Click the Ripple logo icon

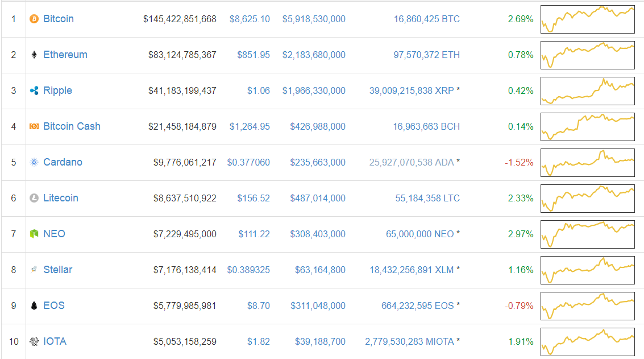point(34,90)
